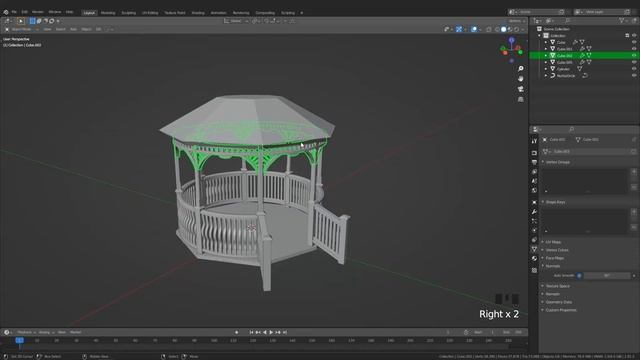Switch to the Shading workspace tab
Viewport: 640px width, 360px height.
[198, 13]
